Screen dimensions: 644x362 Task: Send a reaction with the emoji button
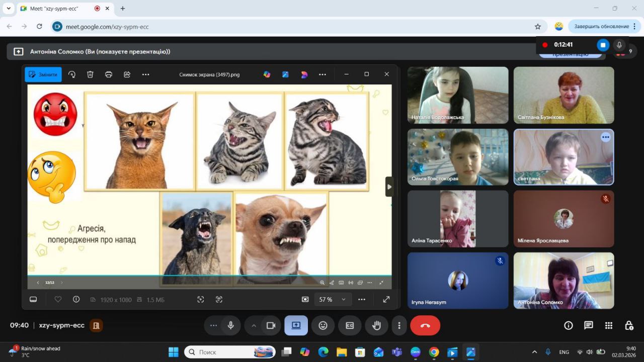click(x=323, y=325)
